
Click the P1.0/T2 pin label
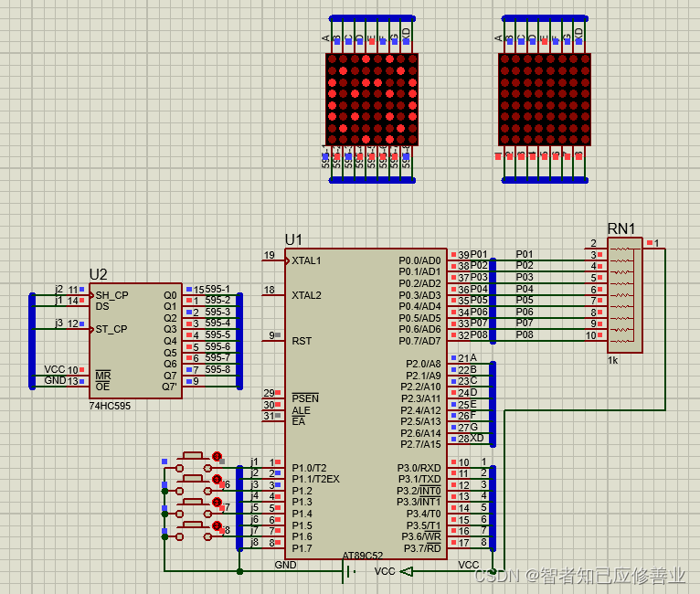(309, 468)
